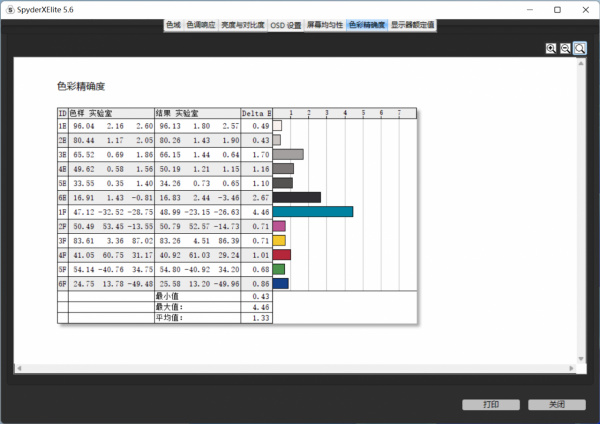
Task: Select the OSD 设置 tab
Action: tap(286, 25)
